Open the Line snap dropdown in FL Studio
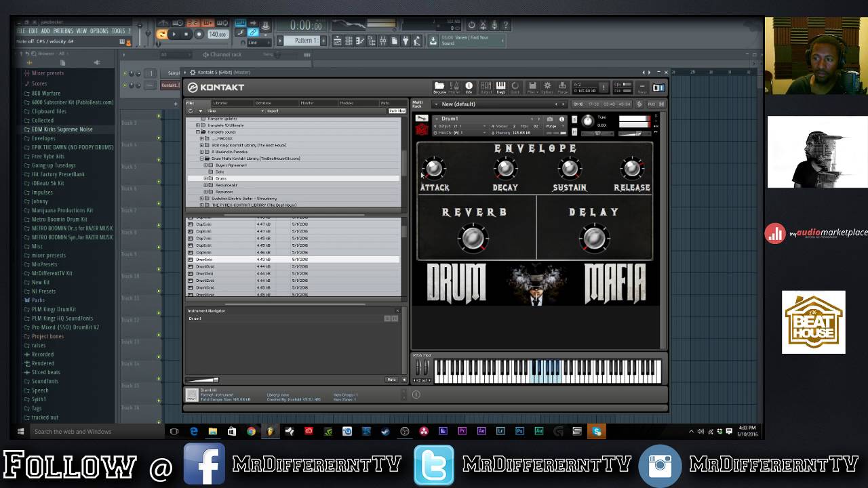 pyautogui.click(x=258, y=43)
